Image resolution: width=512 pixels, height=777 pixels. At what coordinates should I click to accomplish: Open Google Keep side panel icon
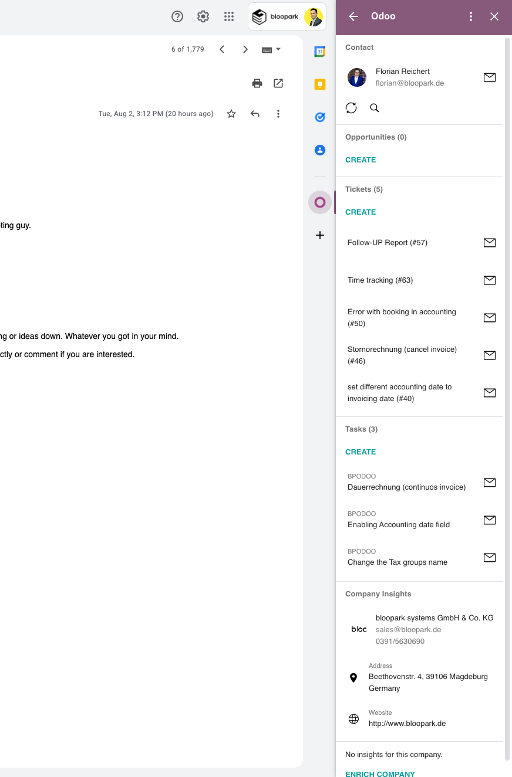(320, 84)
